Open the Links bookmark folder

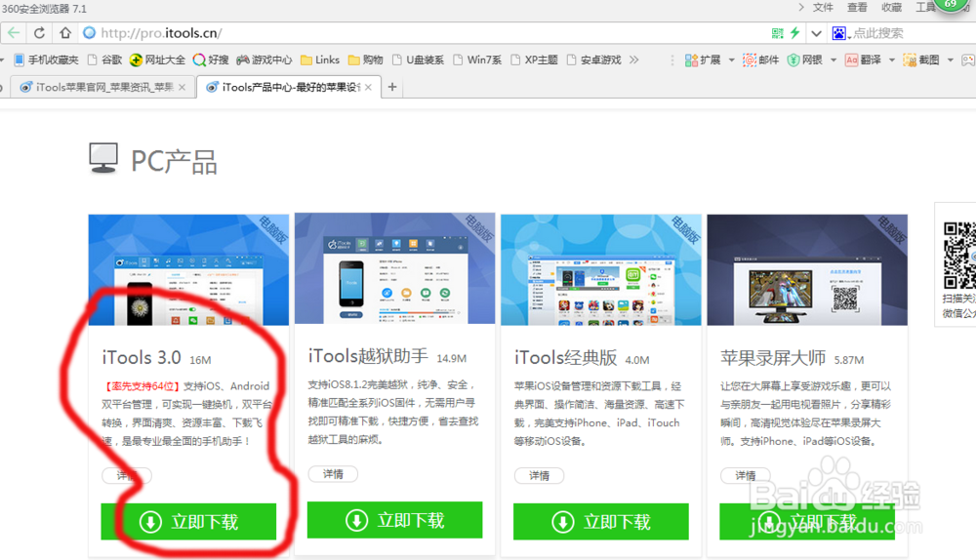coord(320,60)
